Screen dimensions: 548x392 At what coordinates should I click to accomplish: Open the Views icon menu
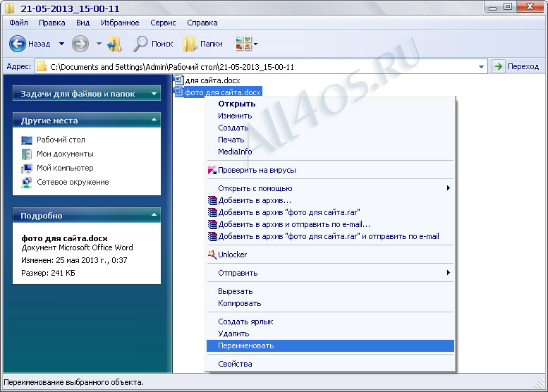point(243,44)
